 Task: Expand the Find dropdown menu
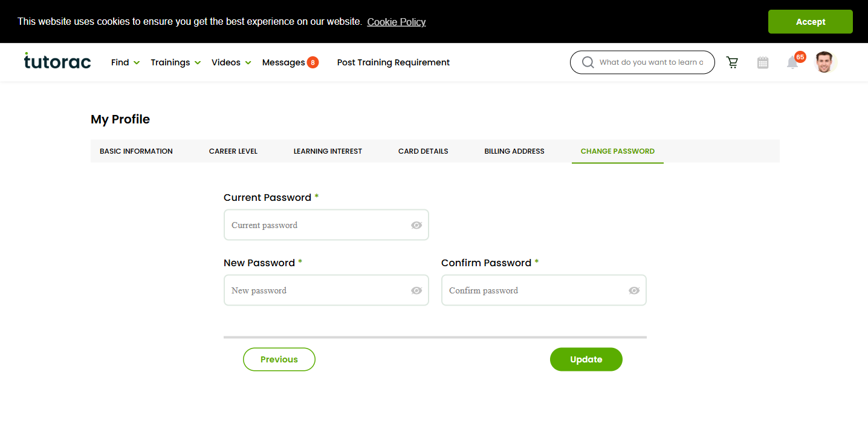[125, 62]
